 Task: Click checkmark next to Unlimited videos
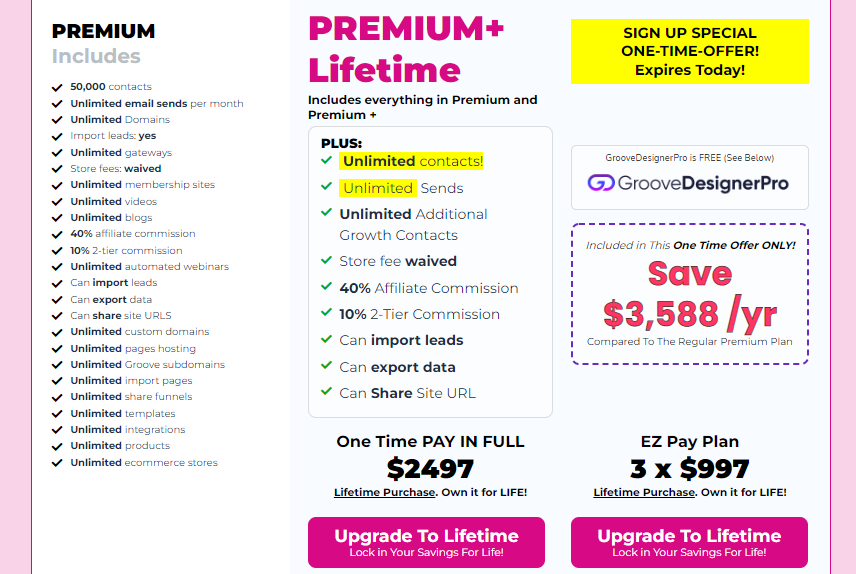(57, 201)
